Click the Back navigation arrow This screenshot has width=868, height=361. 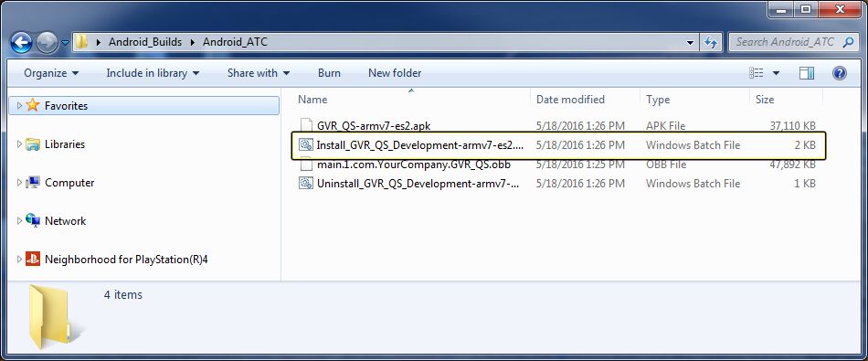tap(21, 42)
